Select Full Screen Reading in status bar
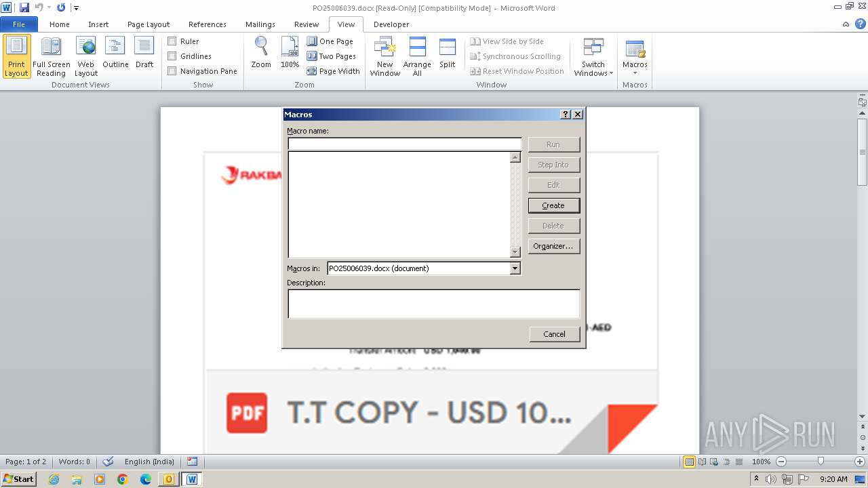The image size is (868, 488). click(x=701, y=462)
